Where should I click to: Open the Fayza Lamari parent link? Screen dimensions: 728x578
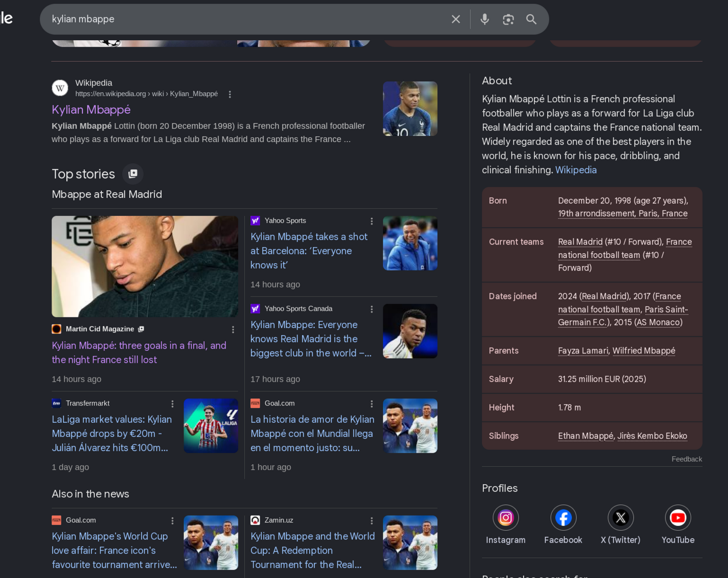pos(583,351)
